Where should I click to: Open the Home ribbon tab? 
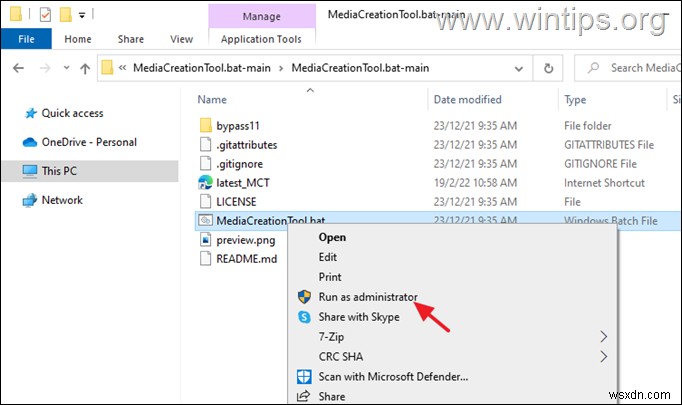(78, 39)
